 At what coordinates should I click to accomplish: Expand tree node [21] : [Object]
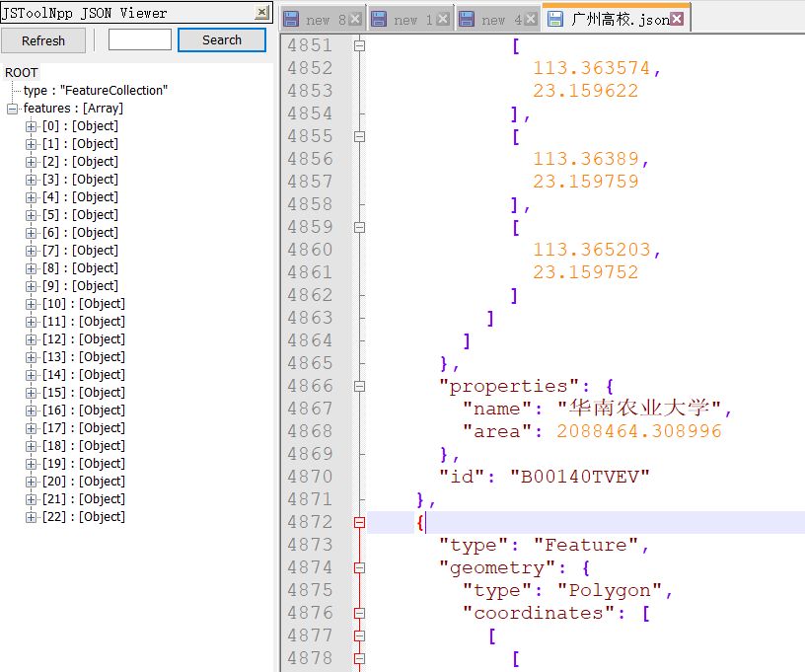click(31, 499)
